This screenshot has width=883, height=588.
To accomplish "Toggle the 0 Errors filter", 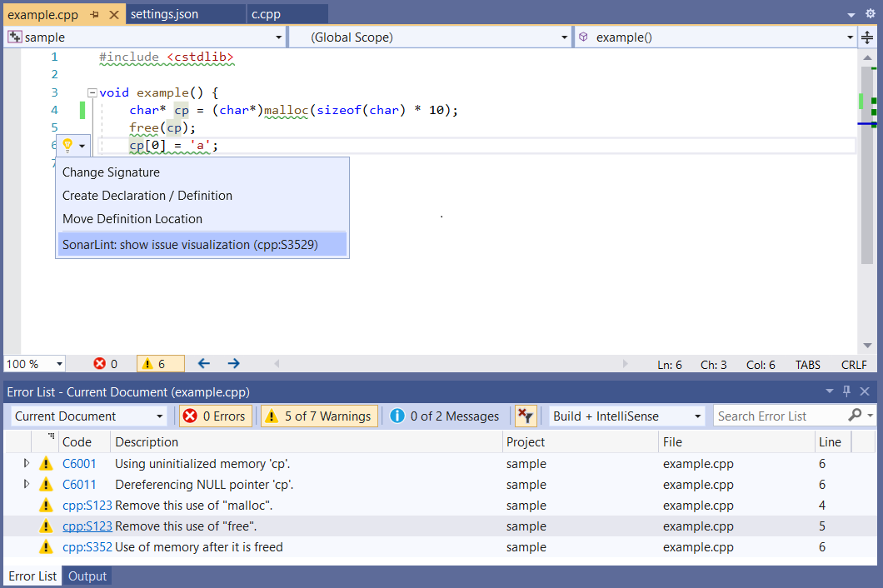I will click(x=215, y=416).
